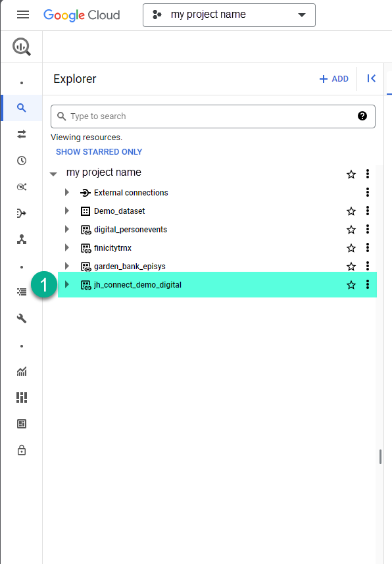Star the Demo_dataset dataset
This screenshot has height=564, width=392.
351,211
